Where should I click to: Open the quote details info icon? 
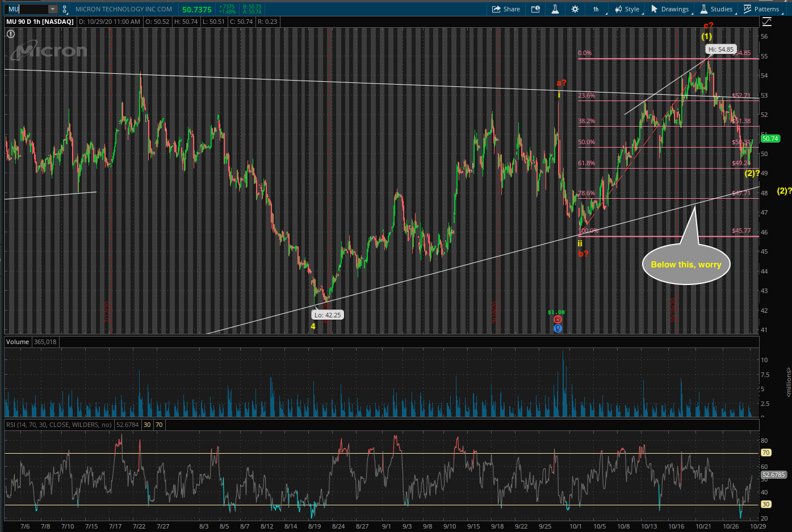(x=535, y=9)
